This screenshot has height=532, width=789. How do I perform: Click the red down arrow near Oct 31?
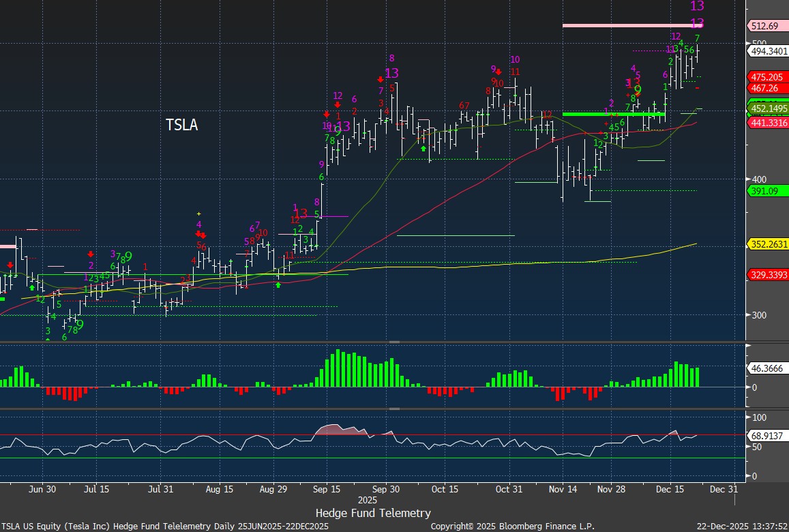coord(498,72)
